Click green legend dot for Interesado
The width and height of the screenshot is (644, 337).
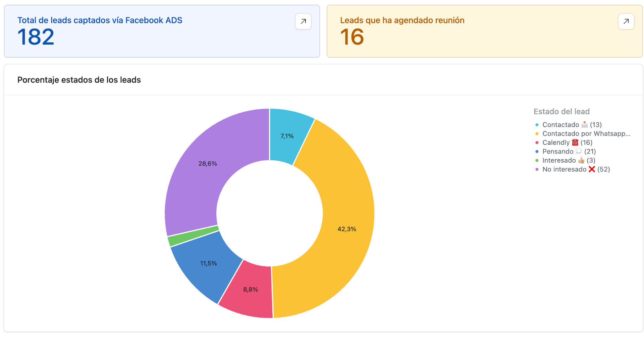tap(537, 160)
